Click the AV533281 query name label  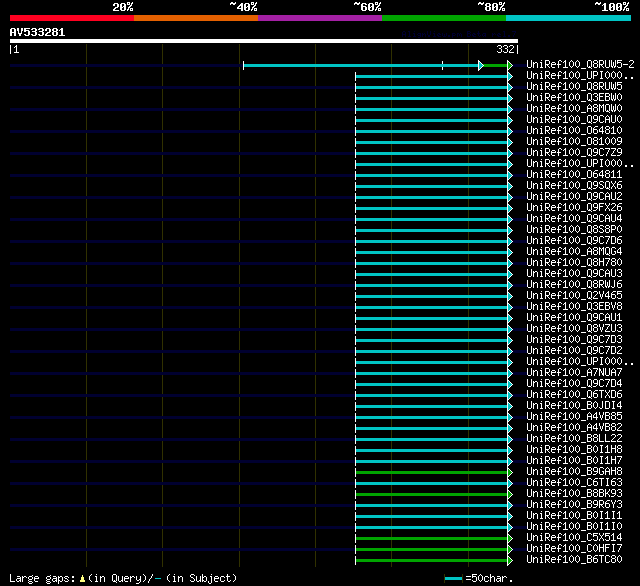tap(38, 32)
